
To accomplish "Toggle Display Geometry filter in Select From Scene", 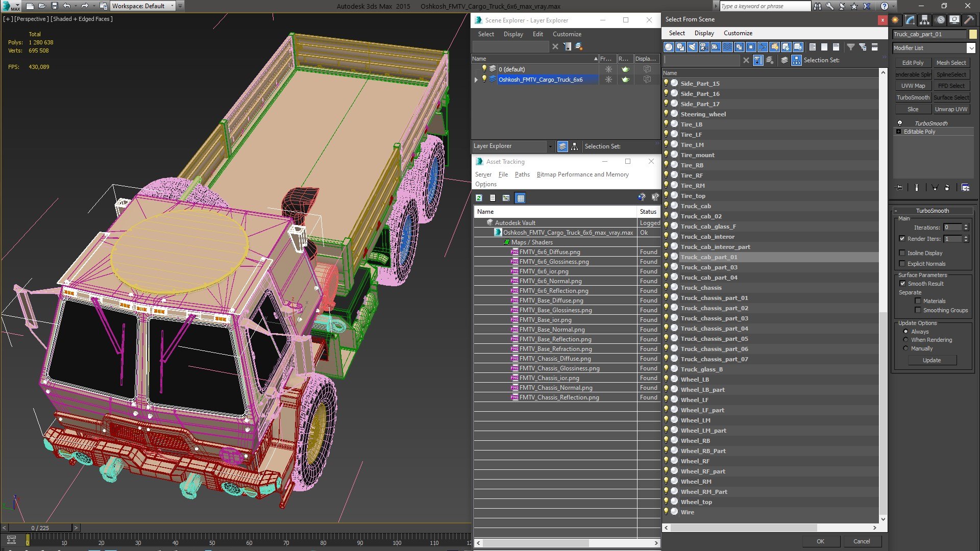I will point(669,47).
